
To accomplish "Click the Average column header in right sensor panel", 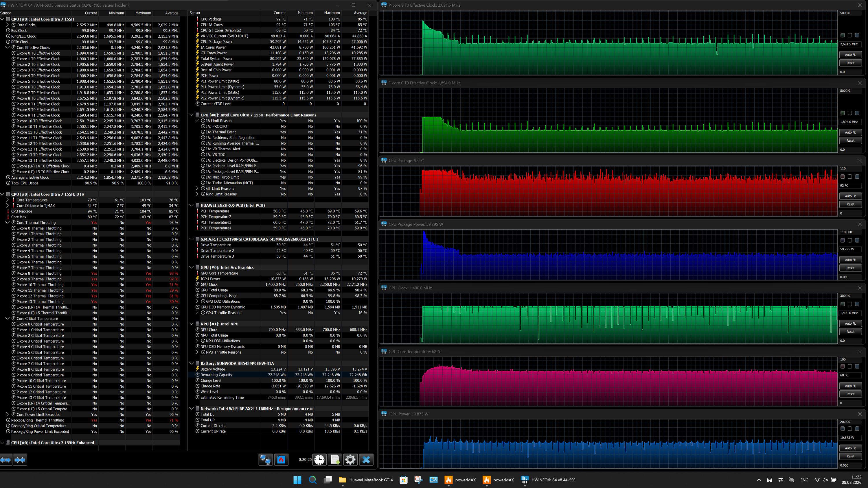I will [x=360, y=13].
